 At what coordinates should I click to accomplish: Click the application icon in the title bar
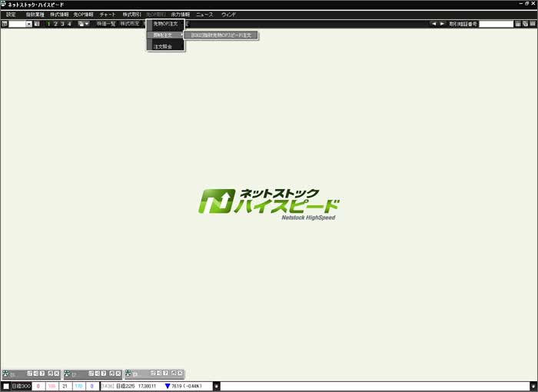[3, 4]
